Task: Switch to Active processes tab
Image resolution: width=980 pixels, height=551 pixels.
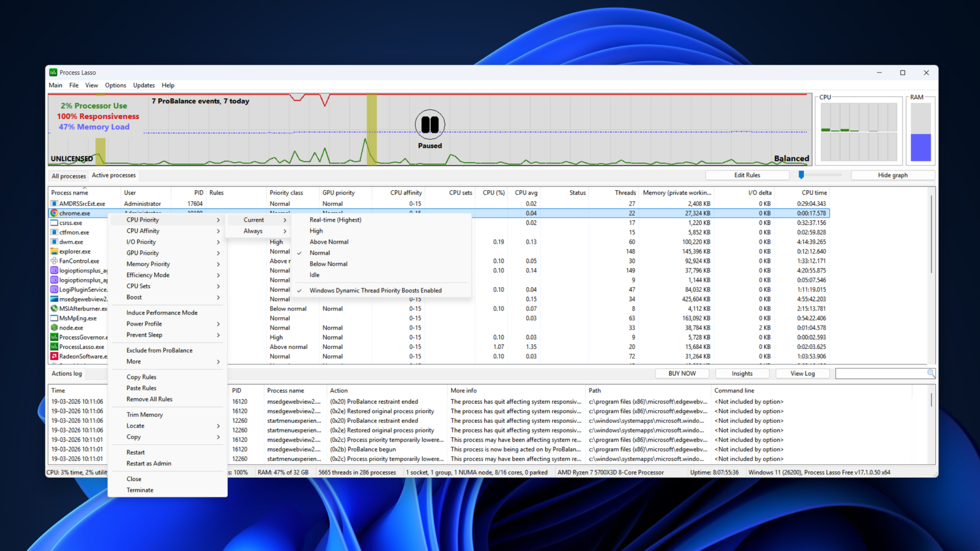Action: coord(114,175)
